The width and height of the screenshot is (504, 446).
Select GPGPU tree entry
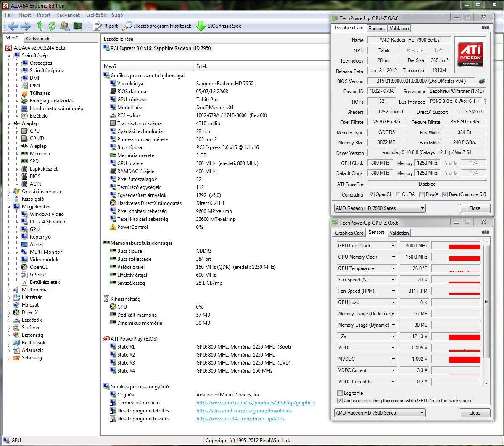click(x=38, y=275)
